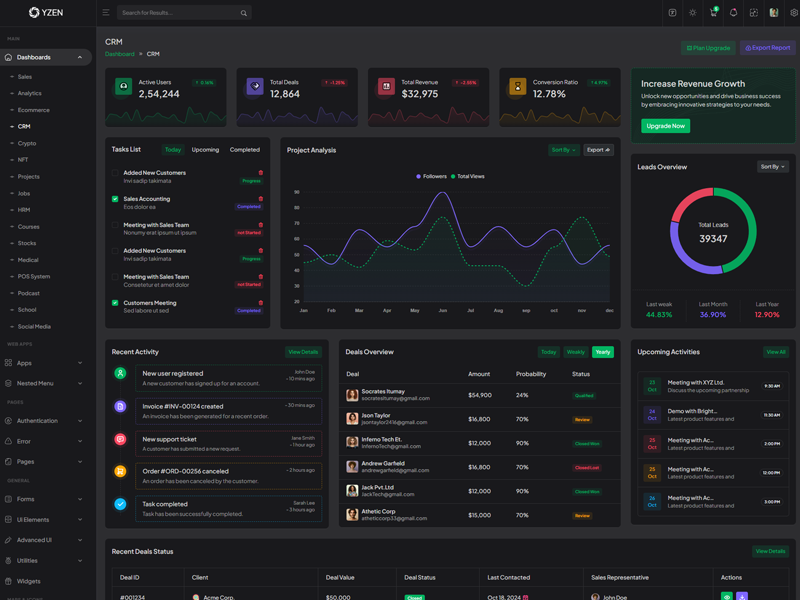Viewport: 800px width, 600px height.
Task: Open the user profile avatar
Action: point(774,13)
